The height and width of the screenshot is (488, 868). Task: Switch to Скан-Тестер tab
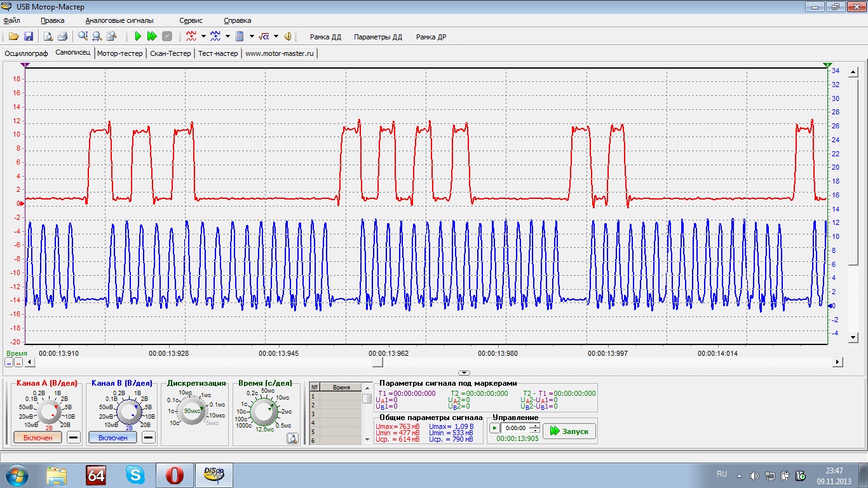170,53
